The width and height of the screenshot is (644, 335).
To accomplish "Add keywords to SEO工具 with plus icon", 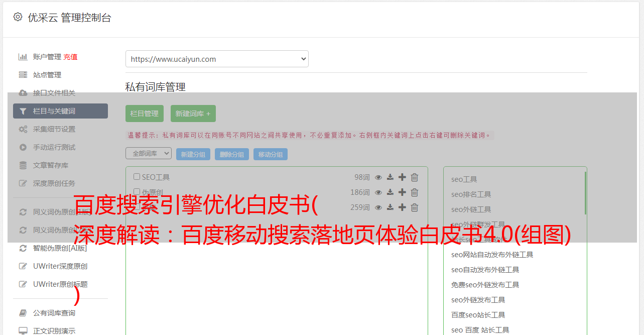I will point(402,177).
